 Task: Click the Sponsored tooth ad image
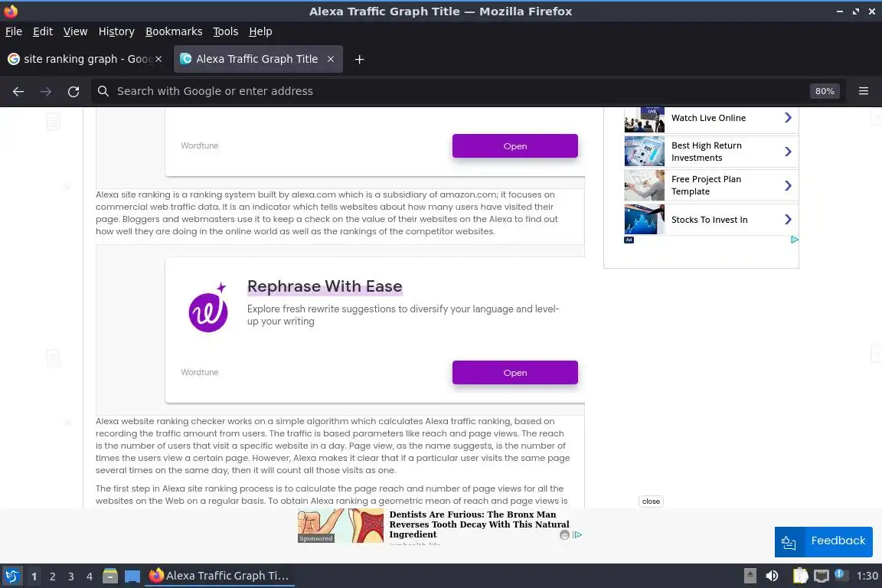[x=340, y=526]
